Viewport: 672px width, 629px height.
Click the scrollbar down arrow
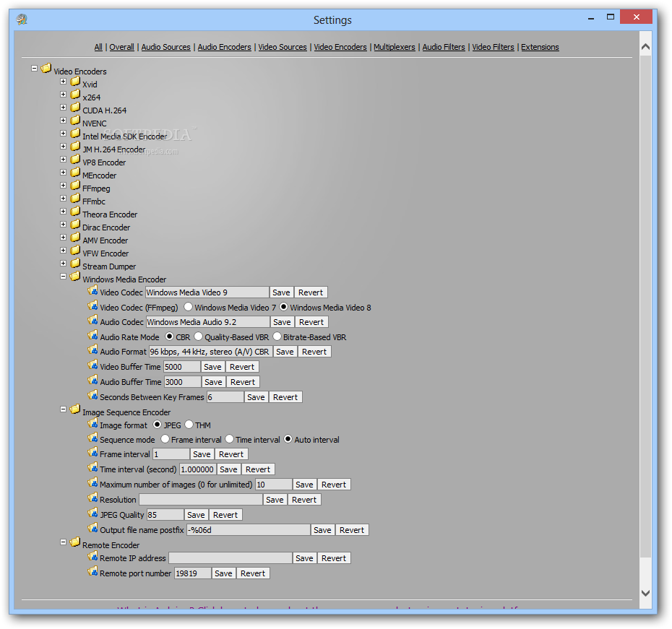click(x=645, y=594)
